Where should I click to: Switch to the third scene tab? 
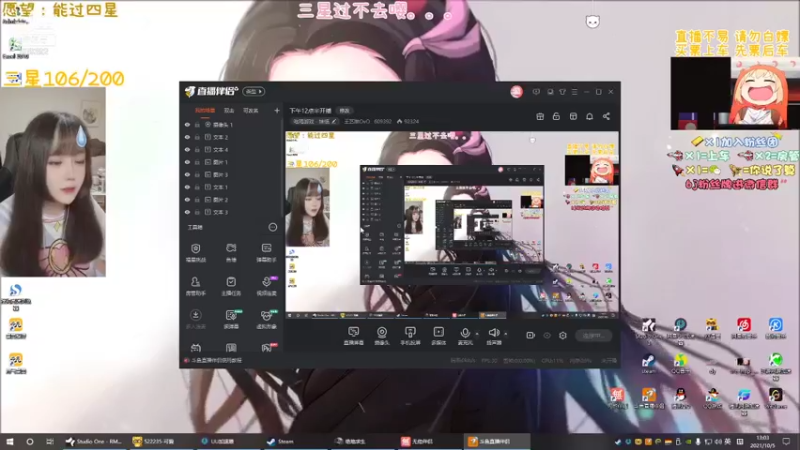tap(251, 110)
